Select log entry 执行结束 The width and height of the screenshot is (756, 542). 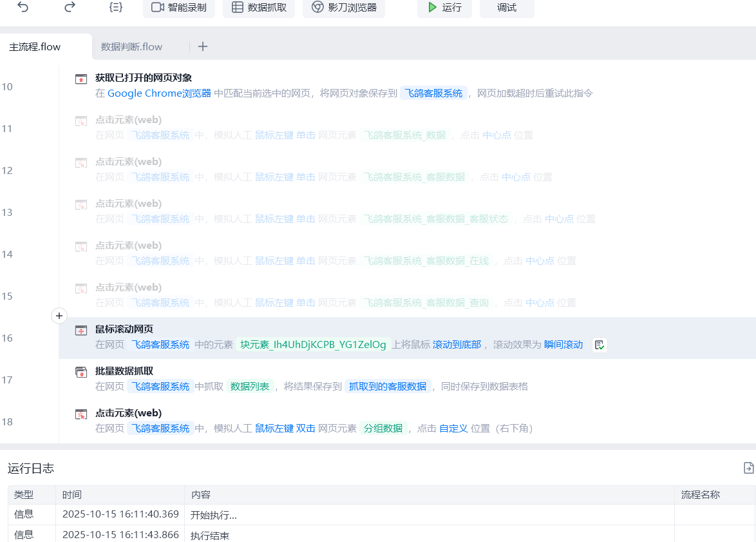click(x=210, y=536)
